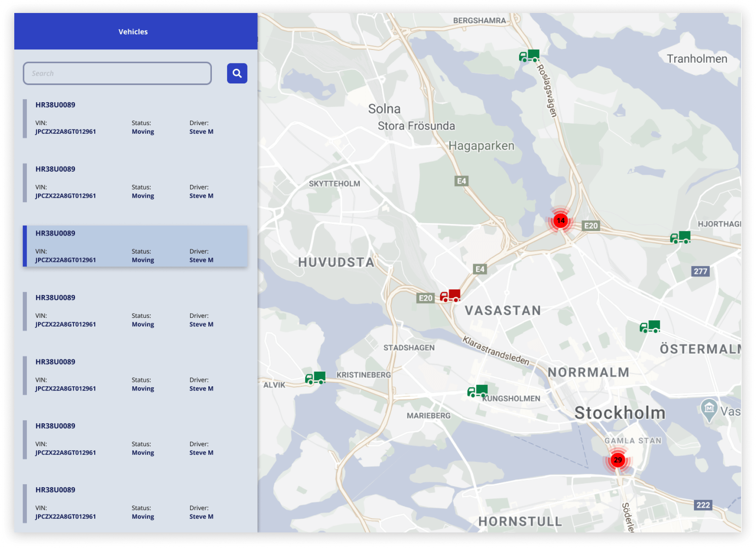Select the sixth vehicle list entry
This screenshot has width=756, height=548.
[x=135, y=439]
